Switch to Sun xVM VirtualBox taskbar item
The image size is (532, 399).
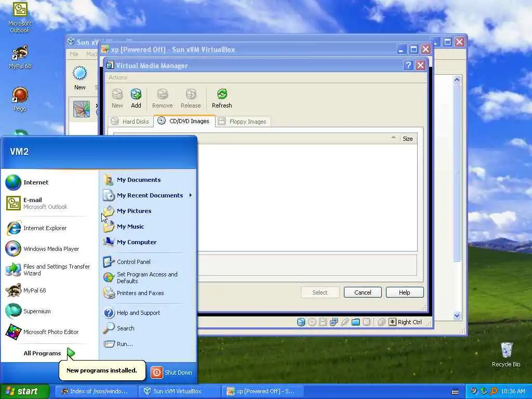tap(179, 391)
